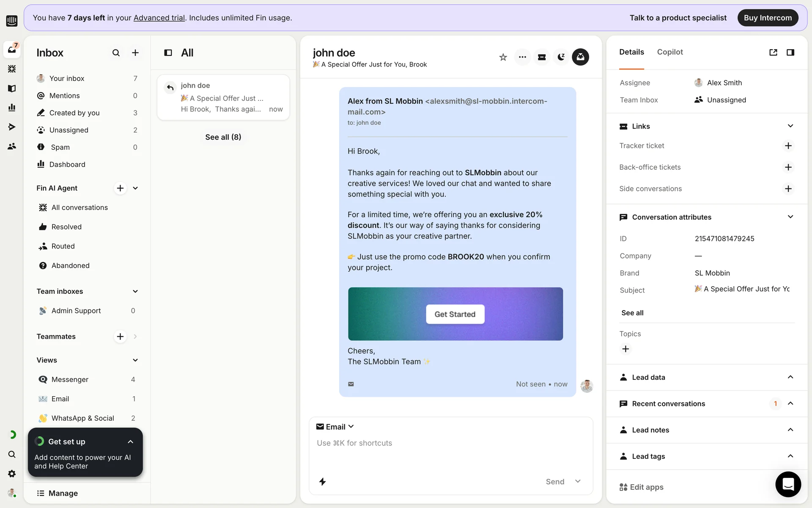Collapse the Get set up card
This screenshot has height=508, width=812.
click(130, 442)
